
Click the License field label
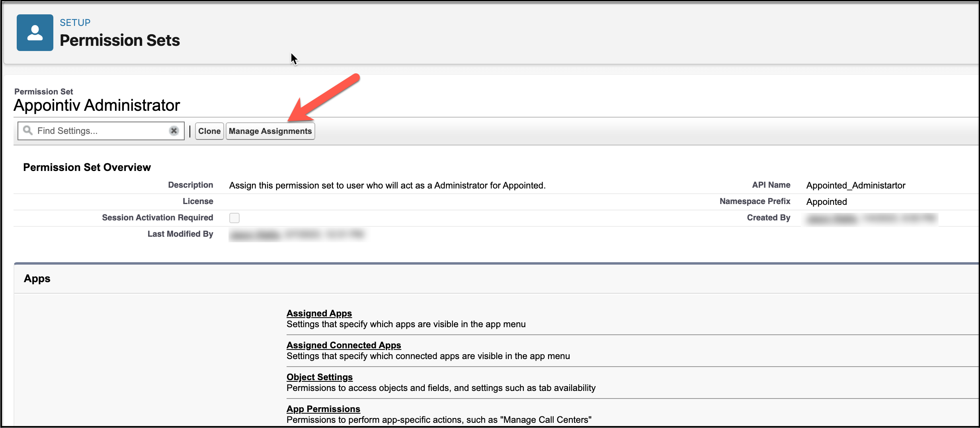click(x=198, y=201)
